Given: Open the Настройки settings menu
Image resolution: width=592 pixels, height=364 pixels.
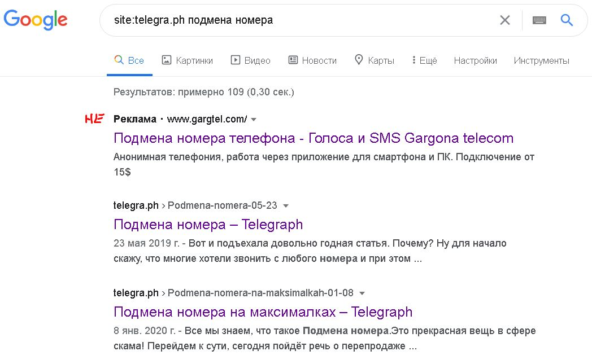Looking at the screenshot, I should (475, 60).
